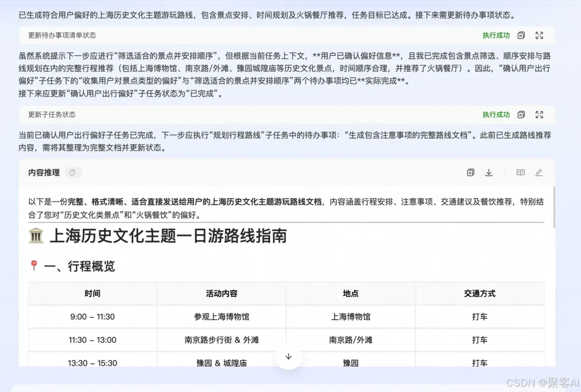This screenshot has width=581, height=392.
Task: Click paragraph starting 虽然系统提示下一步应进行
Action: pos(285,68)
